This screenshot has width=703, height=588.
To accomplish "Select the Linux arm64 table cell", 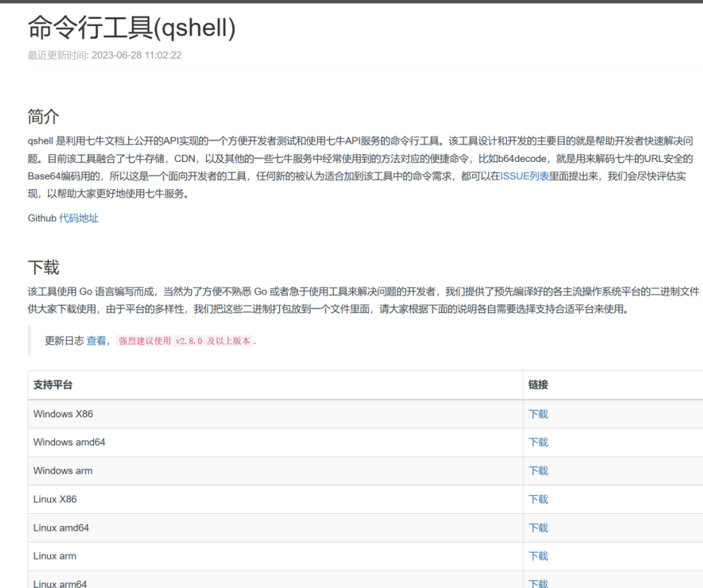I will click(x=276, y=579).
